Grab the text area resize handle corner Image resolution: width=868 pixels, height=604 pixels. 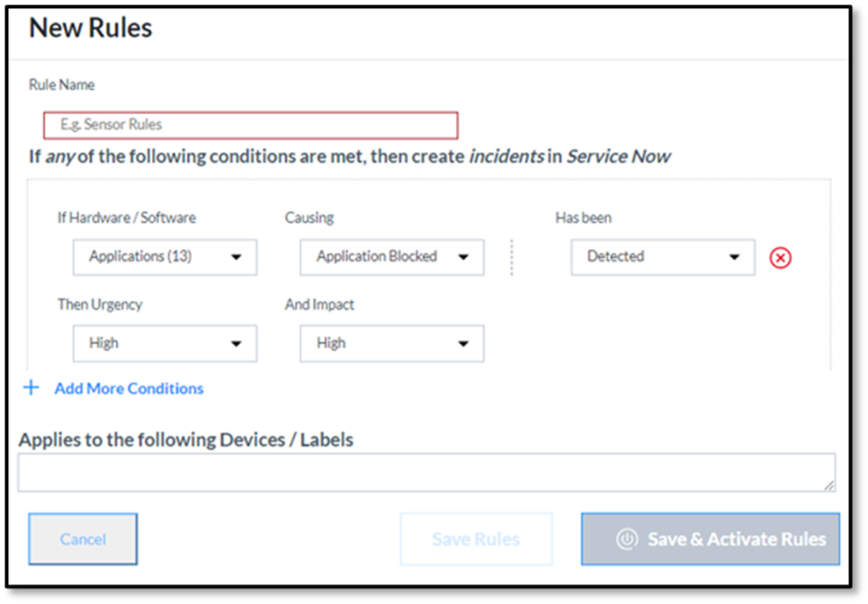click(x=828, y=485)
